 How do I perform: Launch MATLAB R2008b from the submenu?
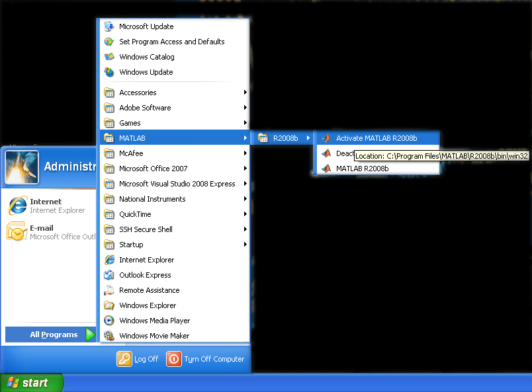click(x=378, y=169)
